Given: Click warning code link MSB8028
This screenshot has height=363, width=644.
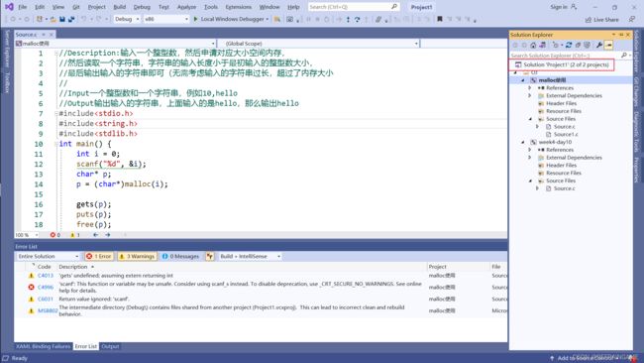Looking at the screenshot, I should point(48,310).
